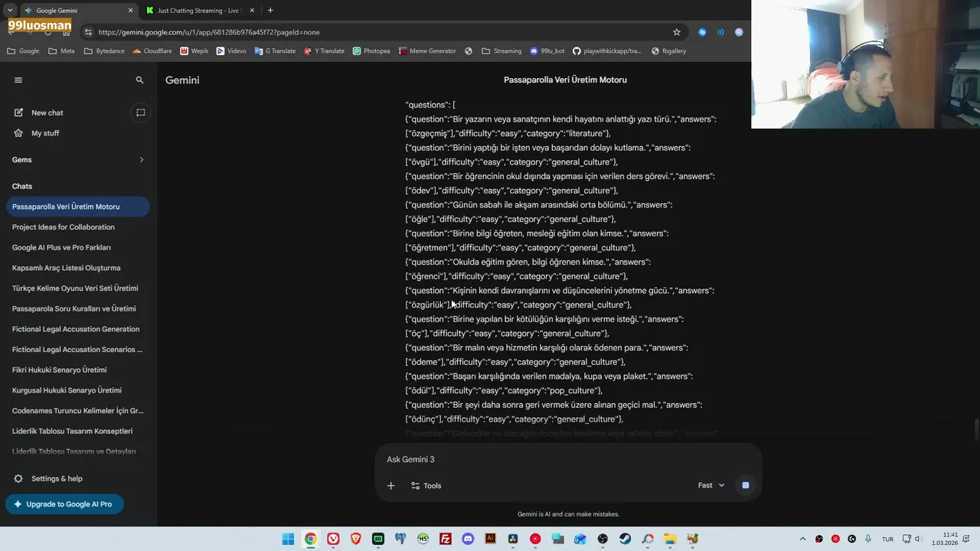Open the Meme Generator bookmark
Screen dimensions: 980x551
[x=426, y=51]
